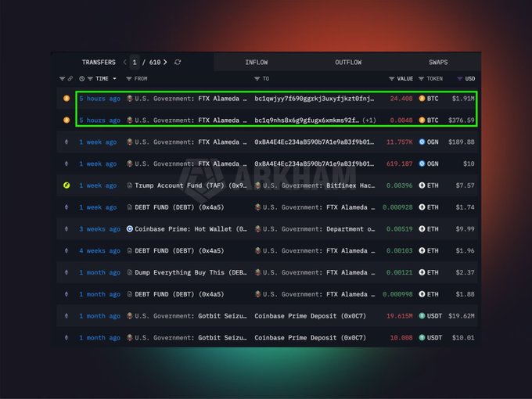
Task: Open U.S. Government: Department entity
Action: pos(318,229)
